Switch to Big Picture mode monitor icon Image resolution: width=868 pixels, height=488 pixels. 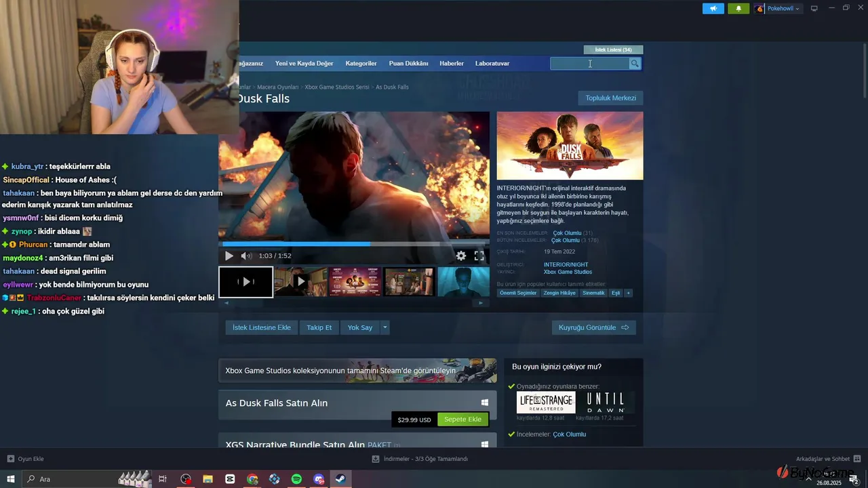(814, 8)
